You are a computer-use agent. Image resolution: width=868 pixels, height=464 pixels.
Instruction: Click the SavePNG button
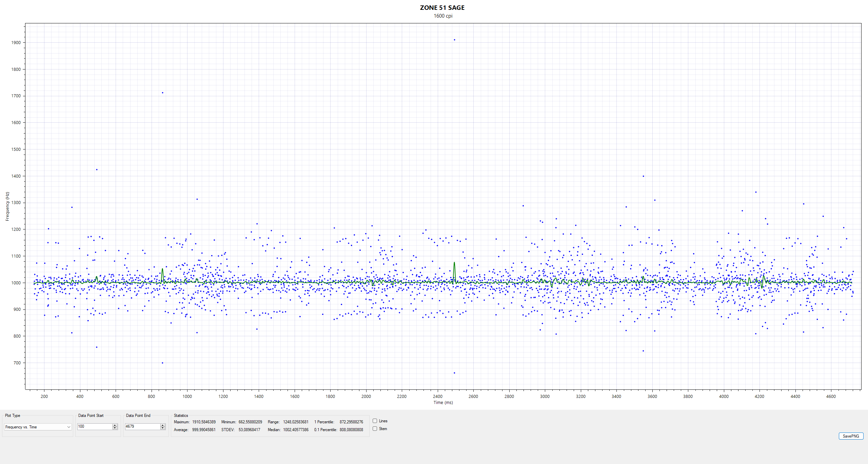pos(851,436)
